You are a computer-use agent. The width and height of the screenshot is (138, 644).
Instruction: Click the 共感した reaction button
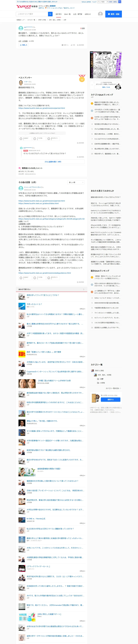point(23,45)
